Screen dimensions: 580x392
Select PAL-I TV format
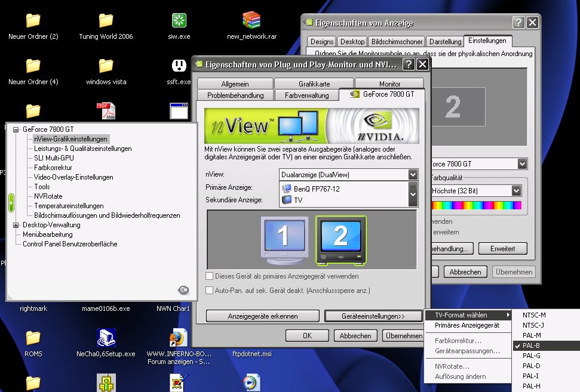pos(546,376)
